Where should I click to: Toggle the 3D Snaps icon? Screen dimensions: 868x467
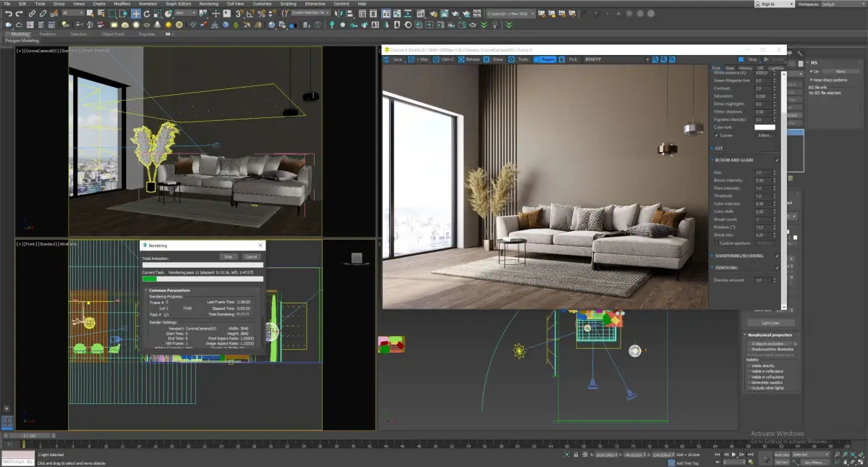(x=239, y=13)
